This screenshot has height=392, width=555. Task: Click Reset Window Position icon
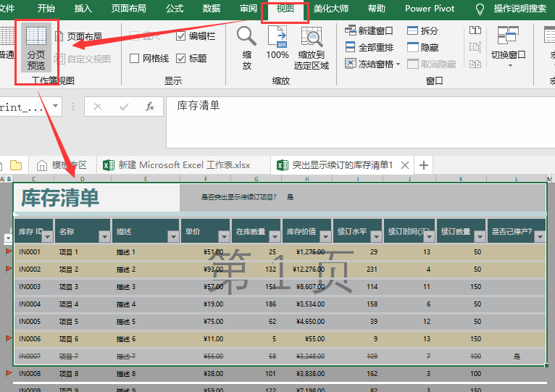(475, 64)
